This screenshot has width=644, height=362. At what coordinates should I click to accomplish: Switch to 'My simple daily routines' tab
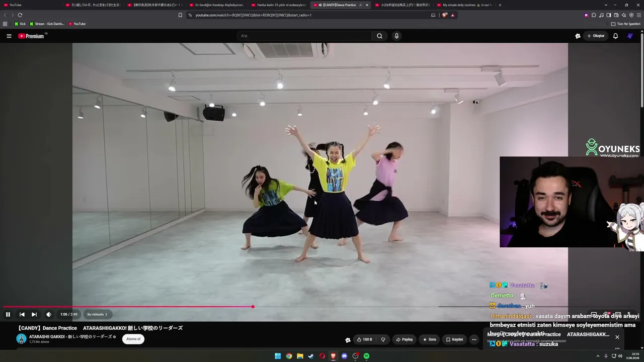[464, 5]
